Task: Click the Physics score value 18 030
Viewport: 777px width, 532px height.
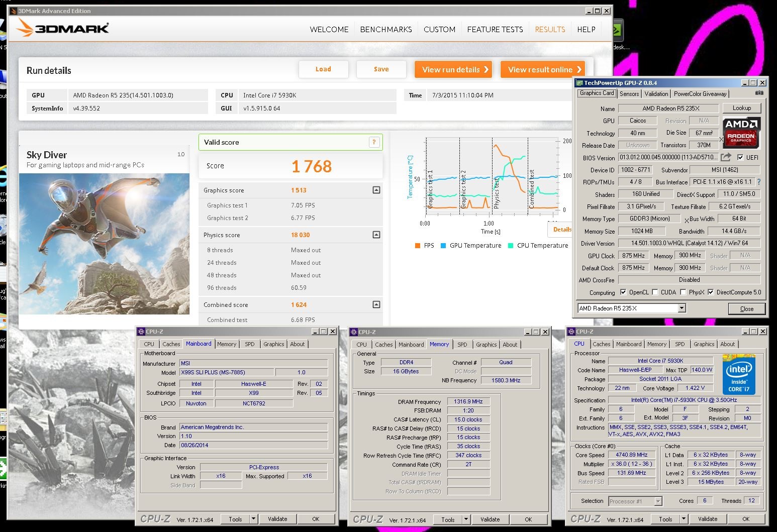Action: pyautogui.click(x=300, y=235)
